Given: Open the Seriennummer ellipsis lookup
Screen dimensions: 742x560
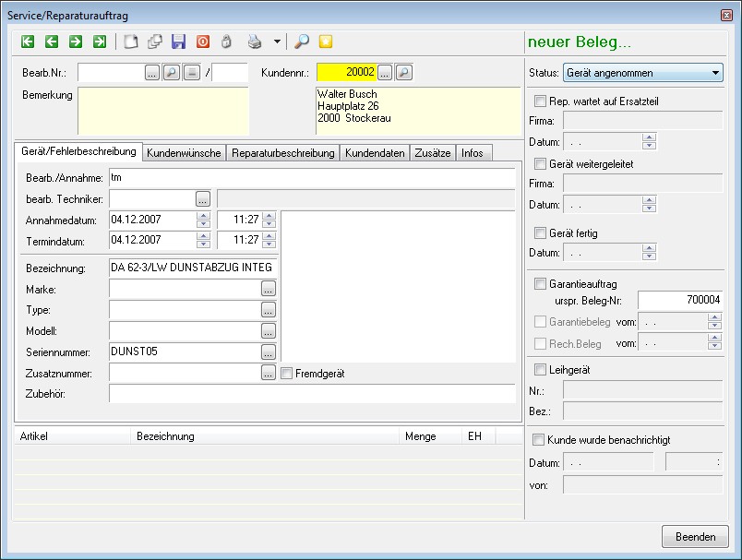Looking at the screenshot, I should [269, 351].
